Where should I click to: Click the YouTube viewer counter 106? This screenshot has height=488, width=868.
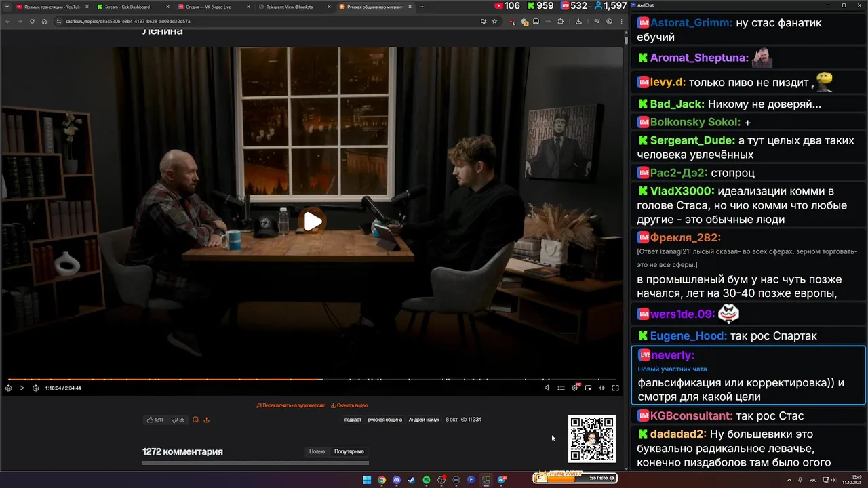point(507,5)
